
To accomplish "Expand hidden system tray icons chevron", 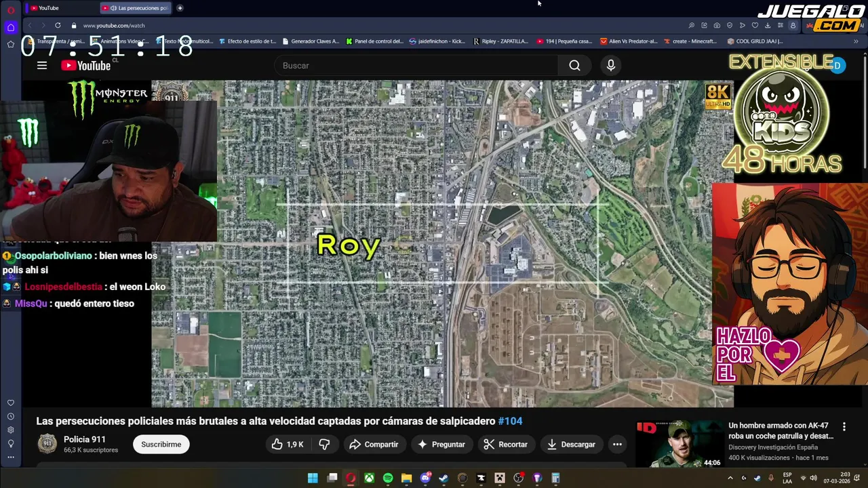I will coord(730,478).
